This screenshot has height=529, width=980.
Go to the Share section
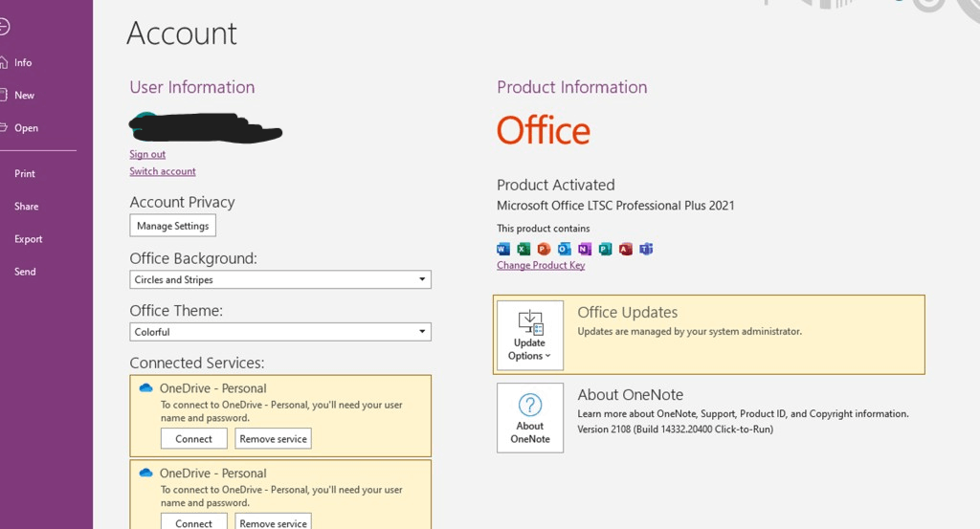(x=26, y=206)
